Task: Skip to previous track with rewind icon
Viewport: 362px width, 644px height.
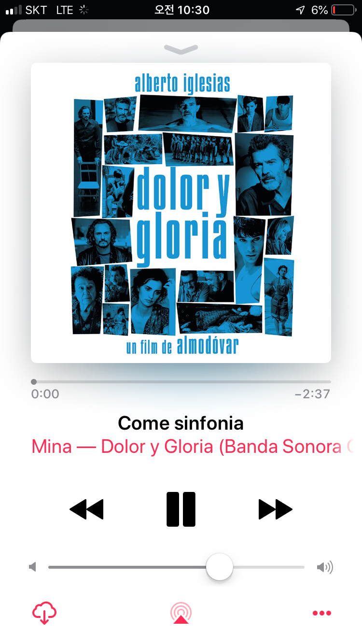Action: click(x=86, y=509)
